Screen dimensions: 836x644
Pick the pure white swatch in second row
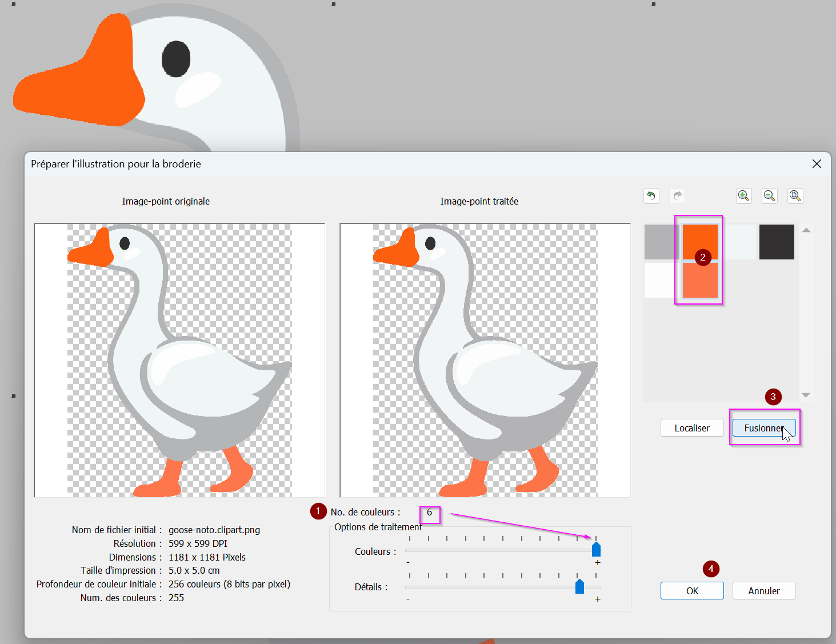click(660, 280)
